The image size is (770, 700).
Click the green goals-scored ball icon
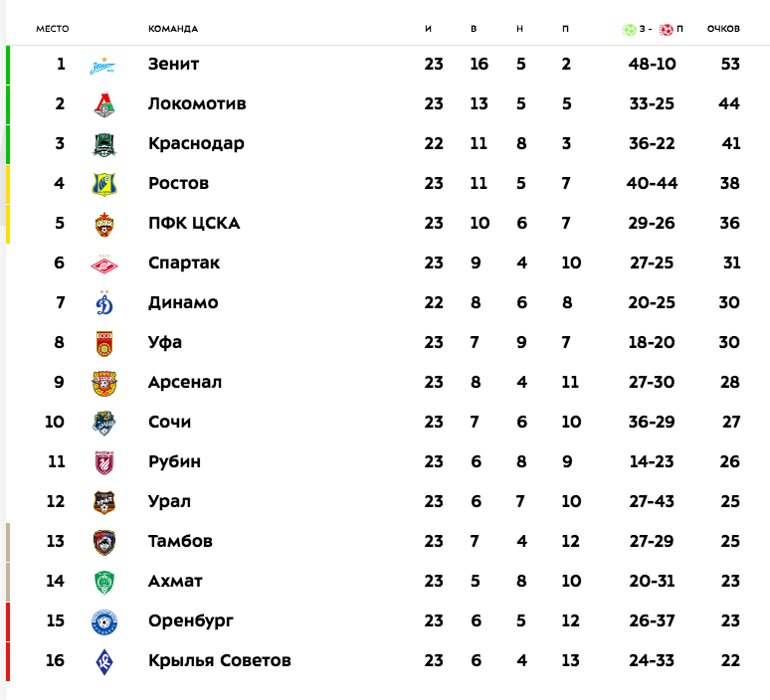tap(629, 29)
